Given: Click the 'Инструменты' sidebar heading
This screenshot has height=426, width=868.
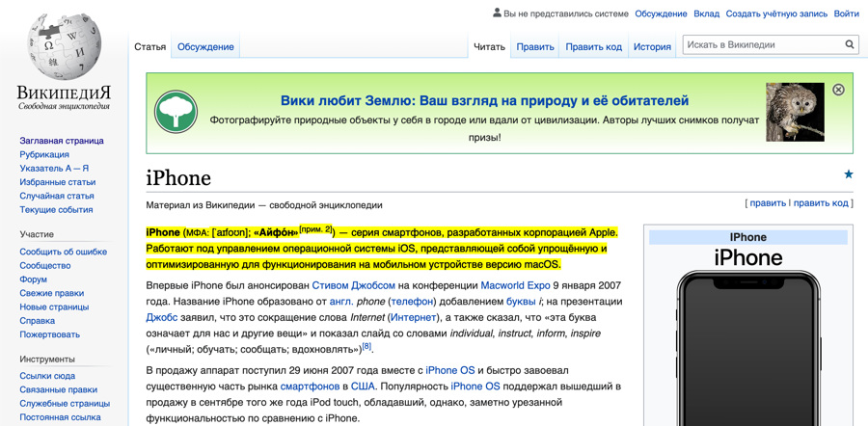Looking at the screenshot, I should 47,359.
